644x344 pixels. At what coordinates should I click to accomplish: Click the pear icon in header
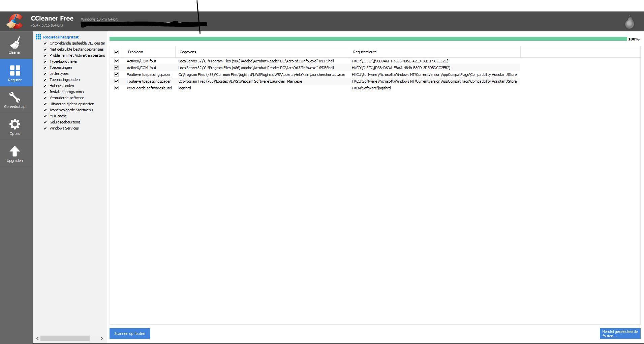pyautogui.click(x=629, y=22)
